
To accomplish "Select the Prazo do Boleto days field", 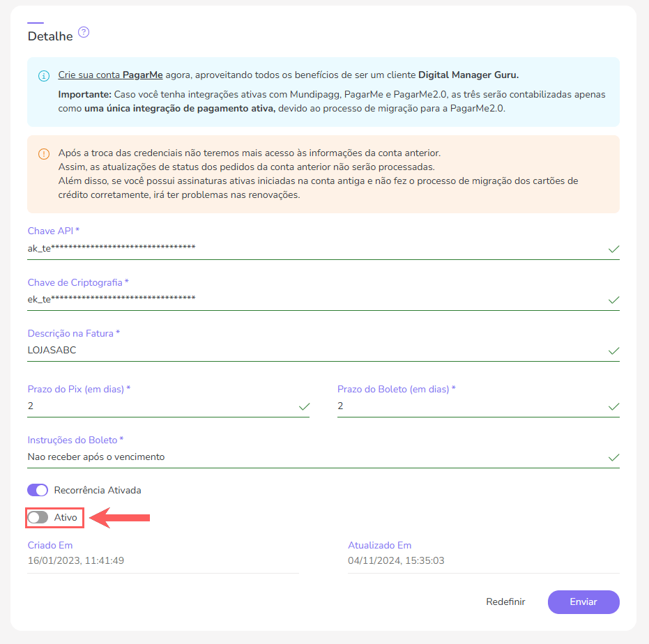I will [x=467, y=406].
